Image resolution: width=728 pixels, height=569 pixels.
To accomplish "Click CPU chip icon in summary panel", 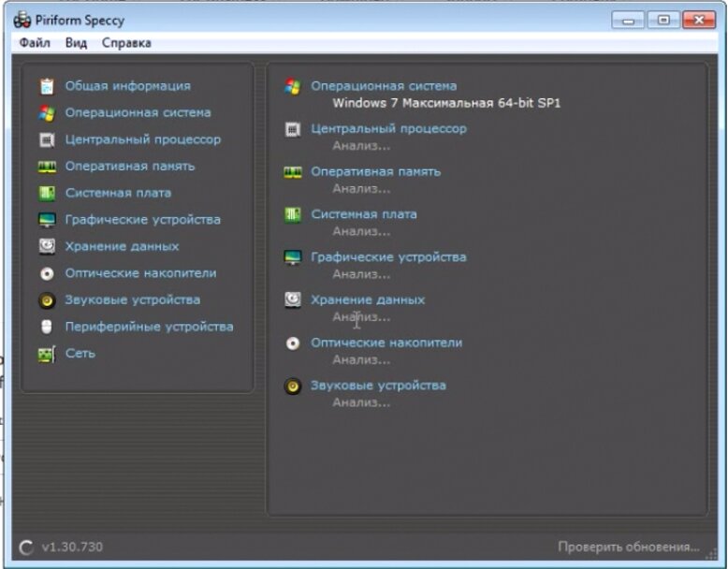I will [293, 129].
